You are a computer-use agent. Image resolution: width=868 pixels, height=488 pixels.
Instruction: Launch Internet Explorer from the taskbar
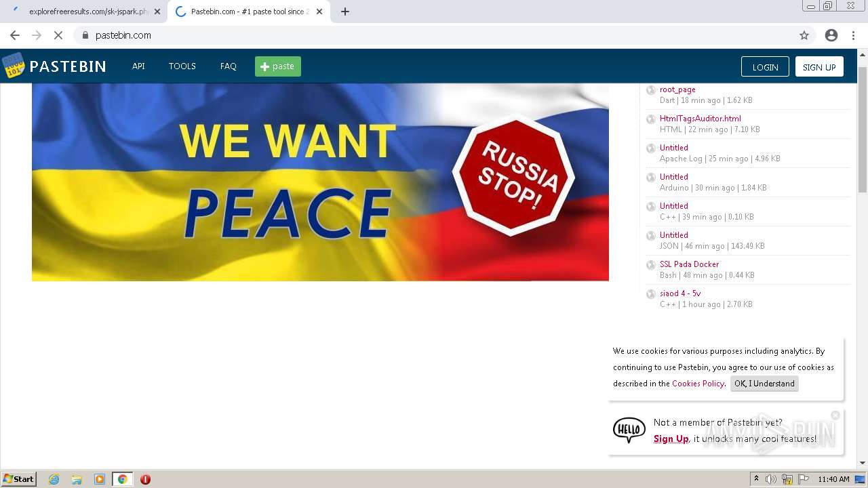[x=54, y=479]
